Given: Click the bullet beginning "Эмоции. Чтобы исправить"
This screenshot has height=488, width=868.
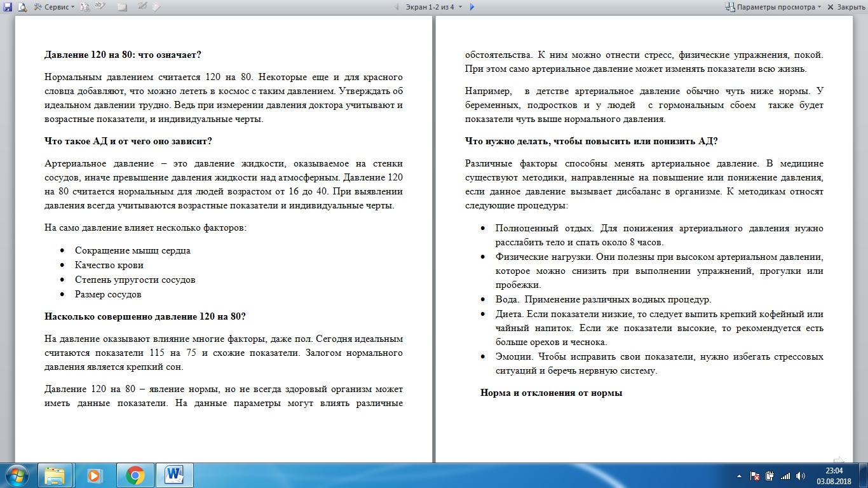Looking at the screenshot, I should coord(659,363).
